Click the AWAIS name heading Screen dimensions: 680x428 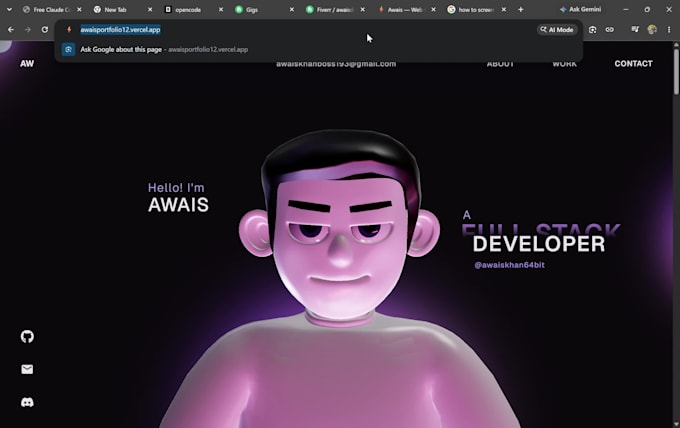178,205
